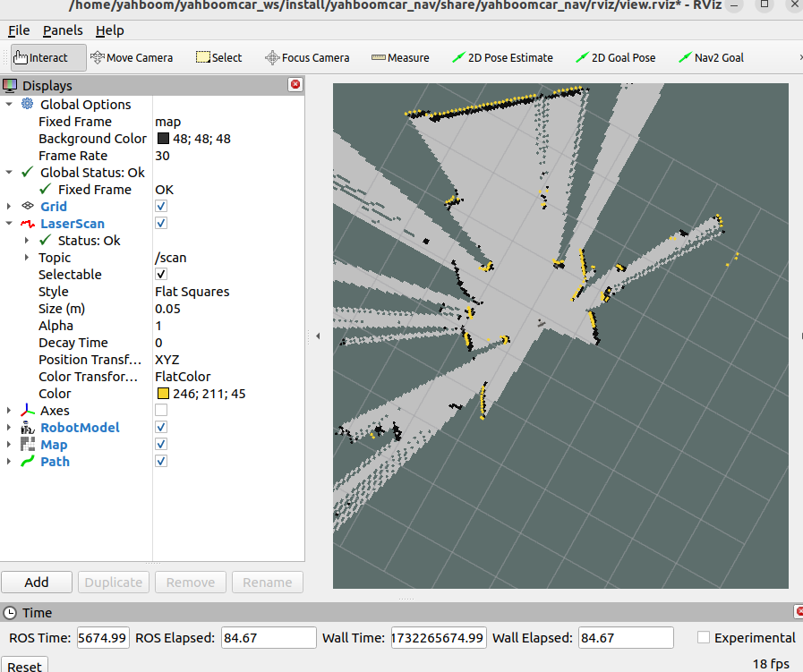Activate the Move Camera tool icon

(98, 57)
